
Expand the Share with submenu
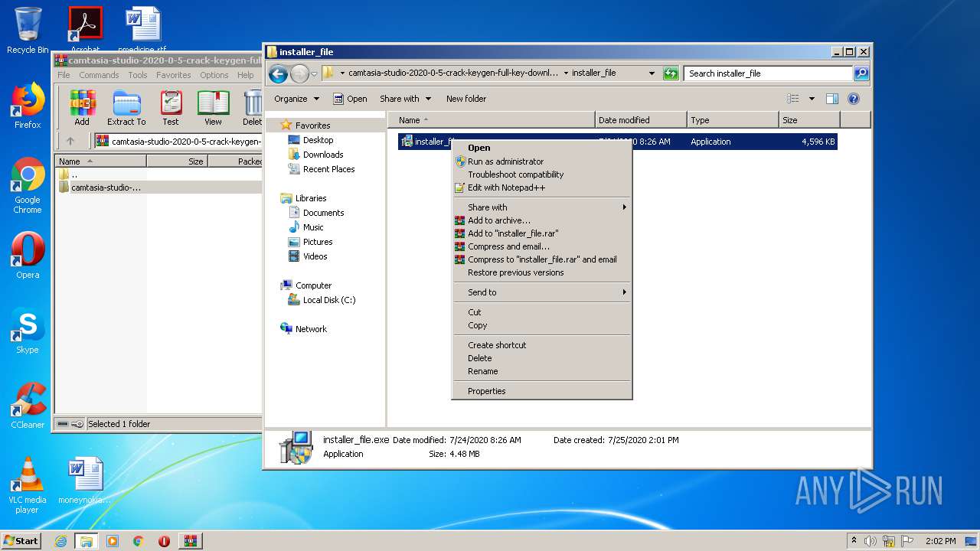coord(541,207)
